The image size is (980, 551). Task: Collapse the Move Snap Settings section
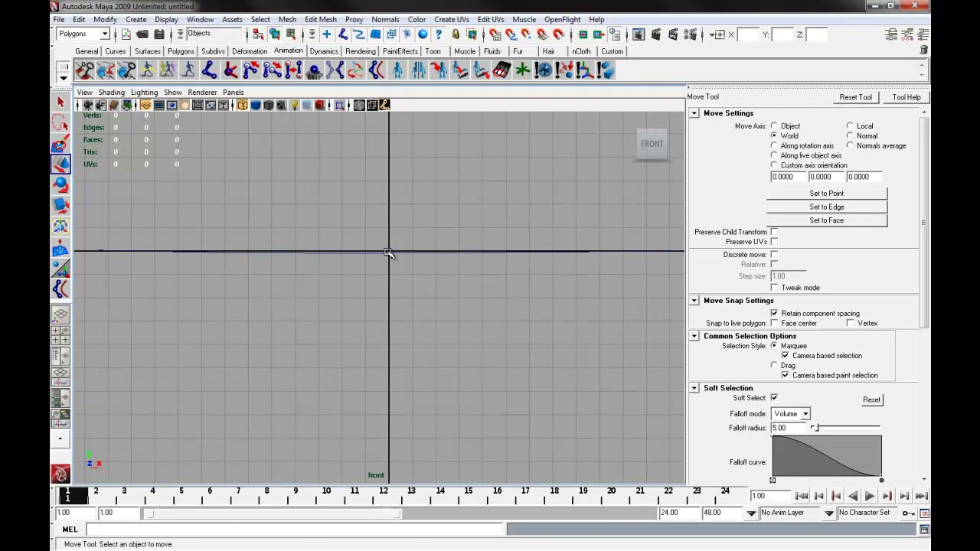[694, 301]
